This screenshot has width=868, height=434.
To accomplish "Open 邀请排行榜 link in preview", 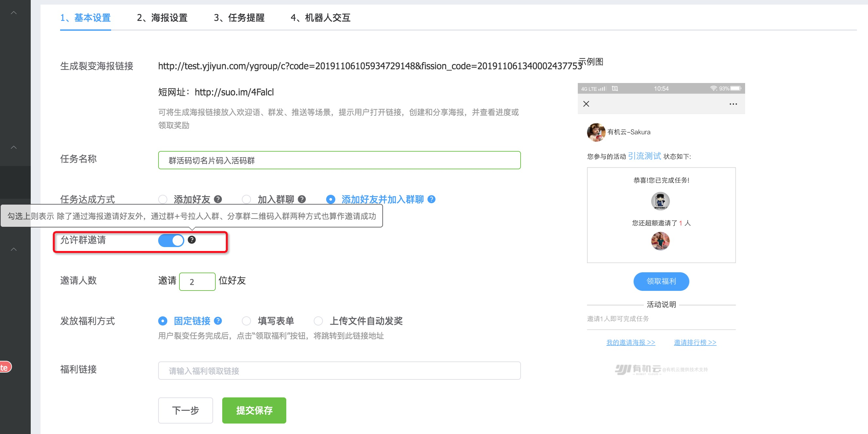I will click(x=695, y=342).
